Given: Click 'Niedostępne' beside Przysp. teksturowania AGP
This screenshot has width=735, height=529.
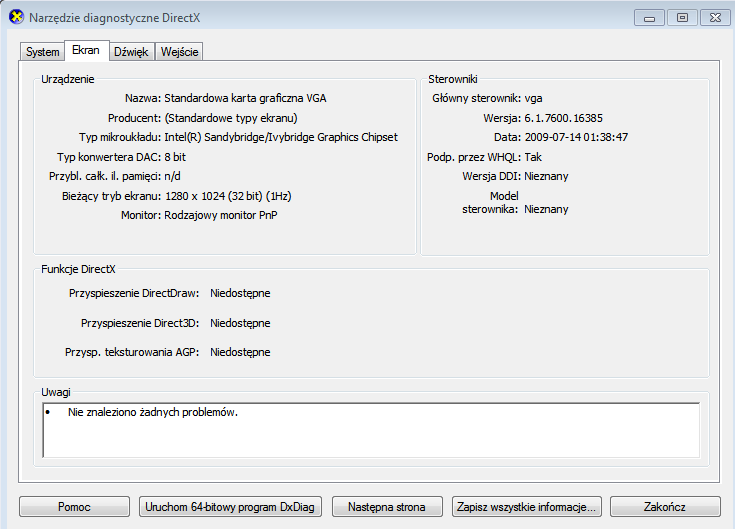Looking at the screenshot, I should coord(240,352).
